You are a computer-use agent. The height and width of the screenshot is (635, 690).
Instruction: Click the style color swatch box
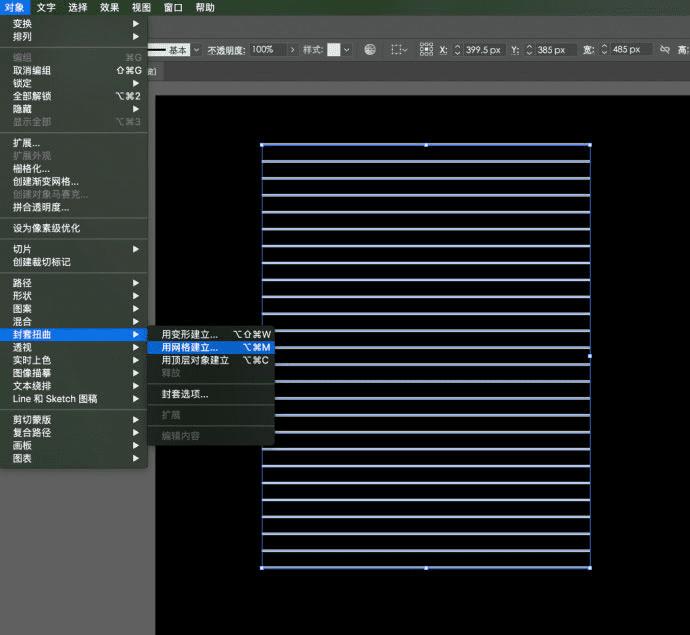tap(334, 49)
